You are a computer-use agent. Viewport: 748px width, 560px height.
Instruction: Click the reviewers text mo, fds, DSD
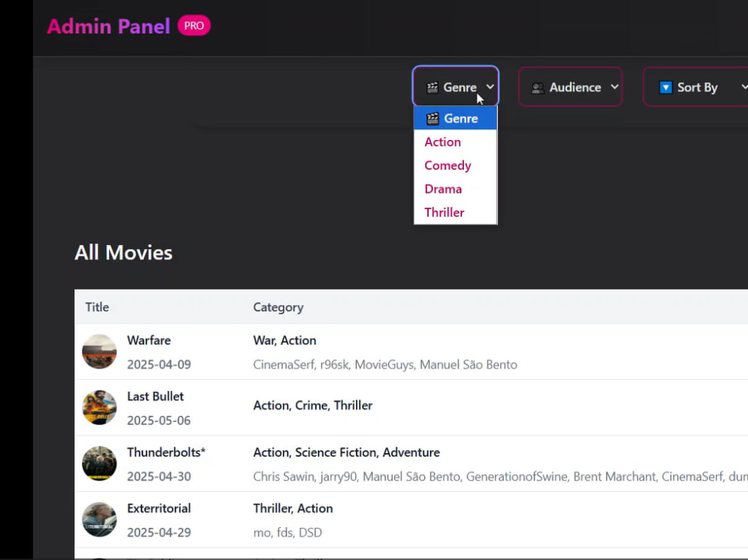click(x=288, y=532)
